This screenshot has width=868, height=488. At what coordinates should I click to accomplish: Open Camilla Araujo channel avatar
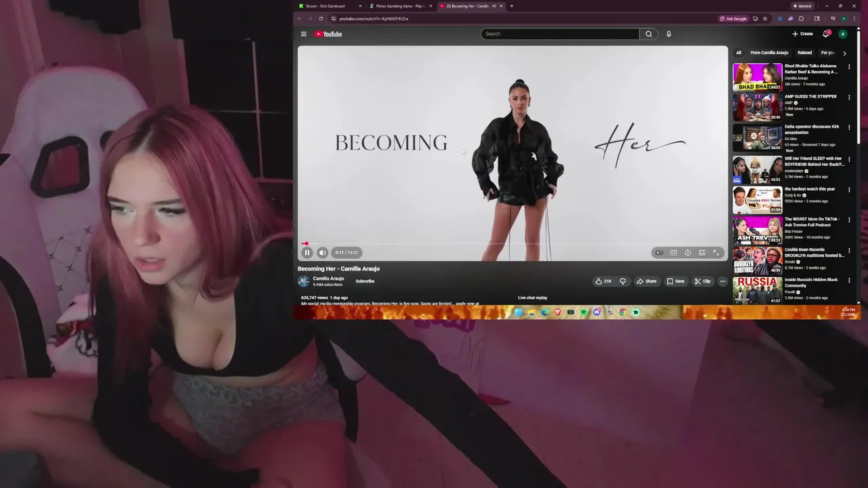click(x=303, y=281)
